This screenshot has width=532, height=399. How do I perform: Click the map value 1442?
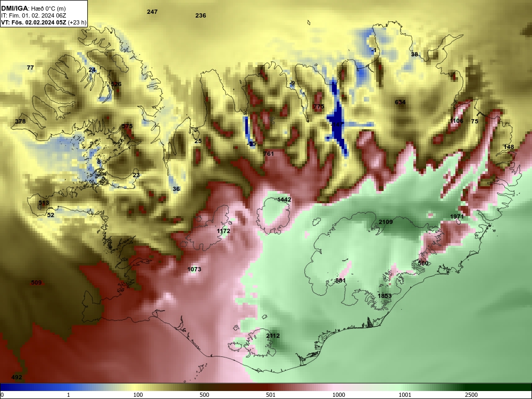click(x=284, y=199)
